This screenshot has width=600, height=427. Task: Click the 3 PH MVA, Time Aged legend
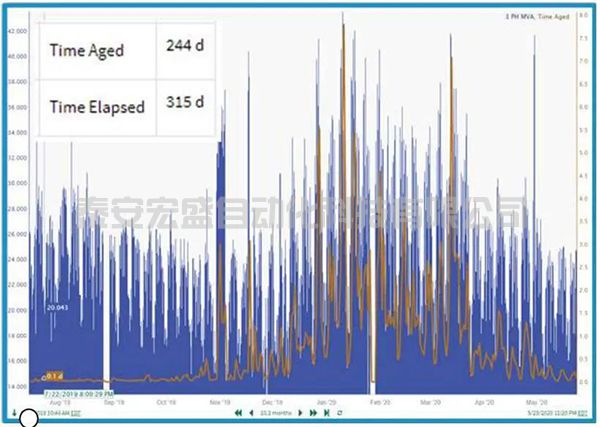point(541,18)
